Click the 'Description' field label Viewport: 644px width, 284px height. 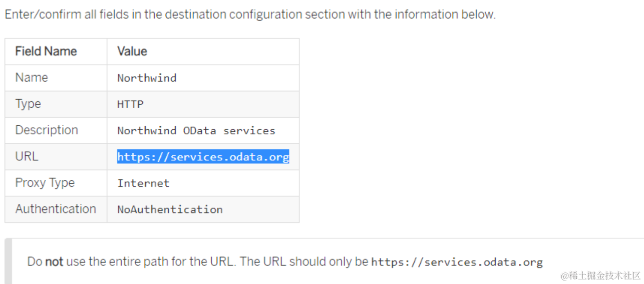click(x=47, y=130)
